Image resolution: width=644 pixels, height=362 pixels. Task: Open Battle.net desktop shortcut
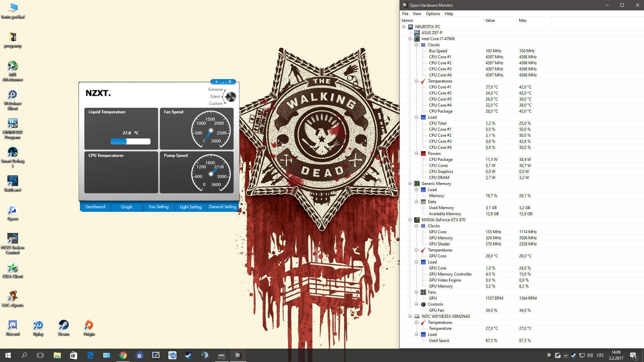point(13,183)
